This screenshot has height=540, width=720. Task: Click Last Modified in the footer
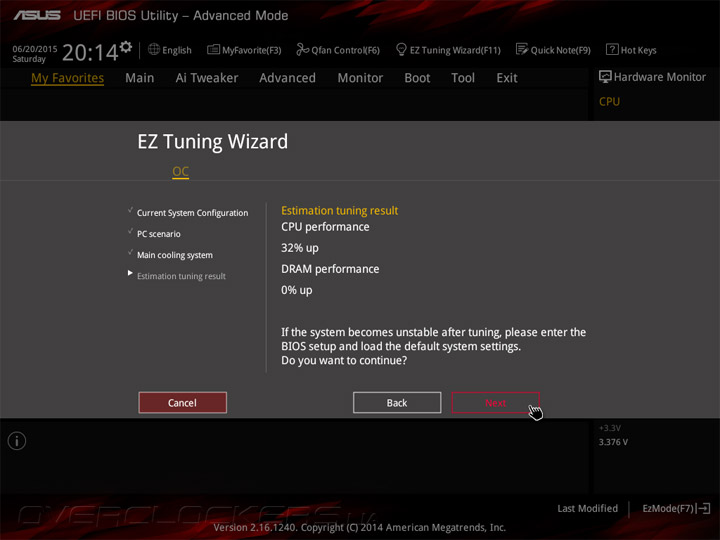(587, 509)
